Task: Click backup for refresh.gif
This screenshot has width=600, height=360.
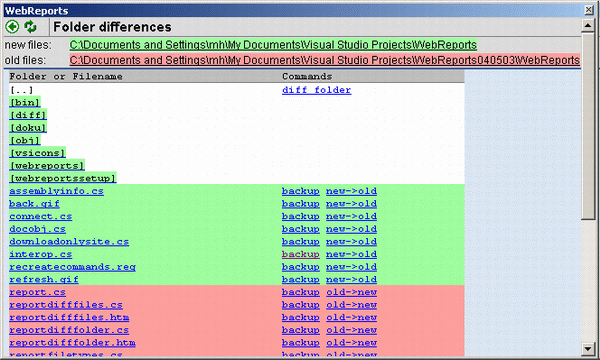Action: click(301, 279)
